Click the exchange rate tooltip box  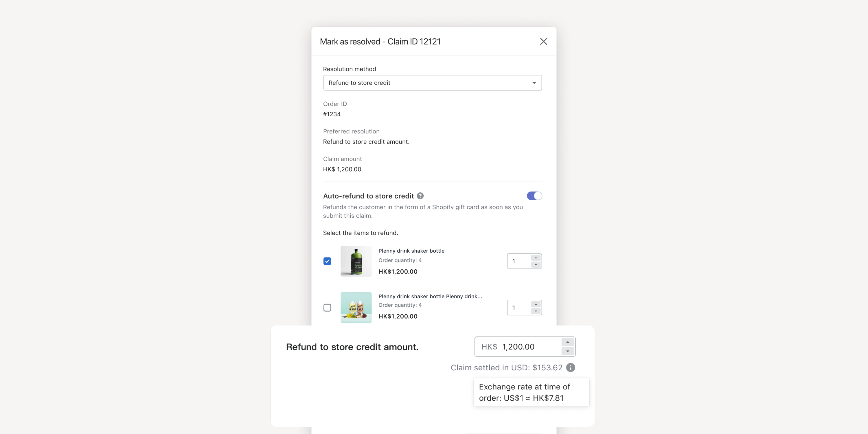(x=532, y=392)
